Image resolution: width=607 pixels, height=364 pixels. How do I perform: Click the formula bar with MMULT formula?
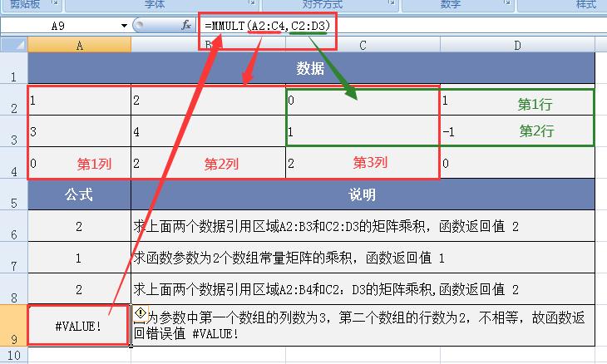coord(402,26)
